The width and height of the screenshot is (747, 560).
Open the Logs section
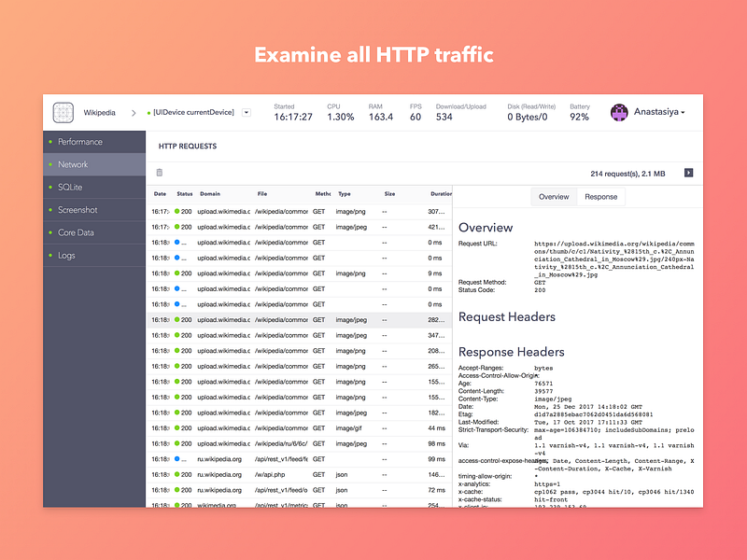(94, 256)
